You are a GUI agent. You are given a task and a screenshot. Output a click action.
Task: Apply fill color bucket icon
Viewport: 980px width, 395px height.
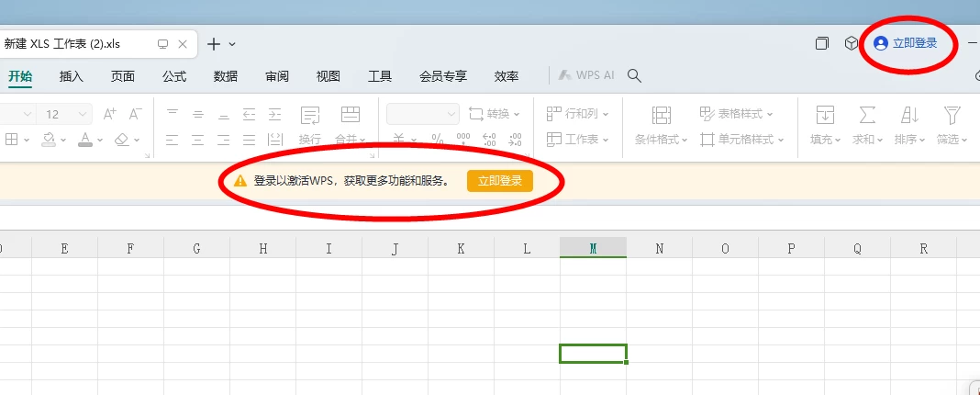tap(48, 139)
